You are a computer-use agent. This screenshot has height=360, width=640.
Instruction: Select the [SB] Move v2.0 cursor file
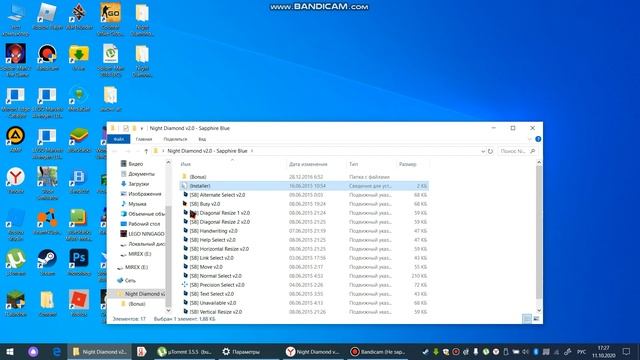[304, 267]
